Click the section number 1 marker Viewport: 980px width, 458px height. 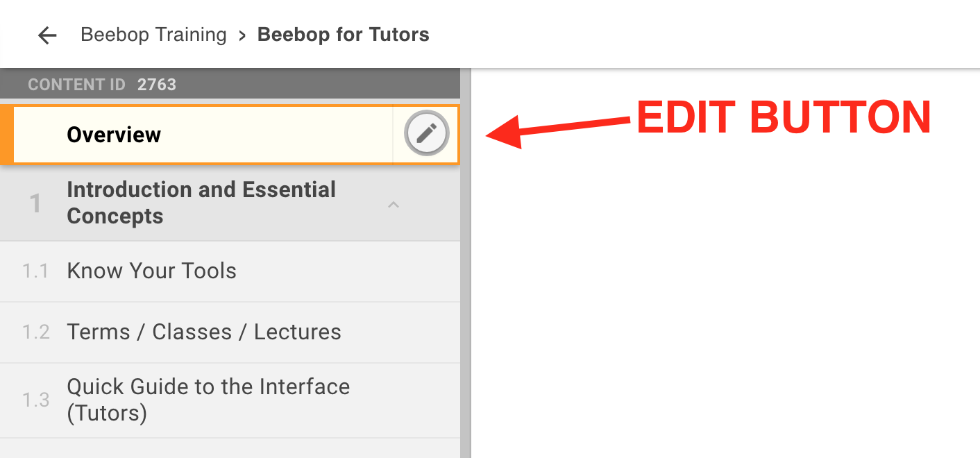[35, 203]
